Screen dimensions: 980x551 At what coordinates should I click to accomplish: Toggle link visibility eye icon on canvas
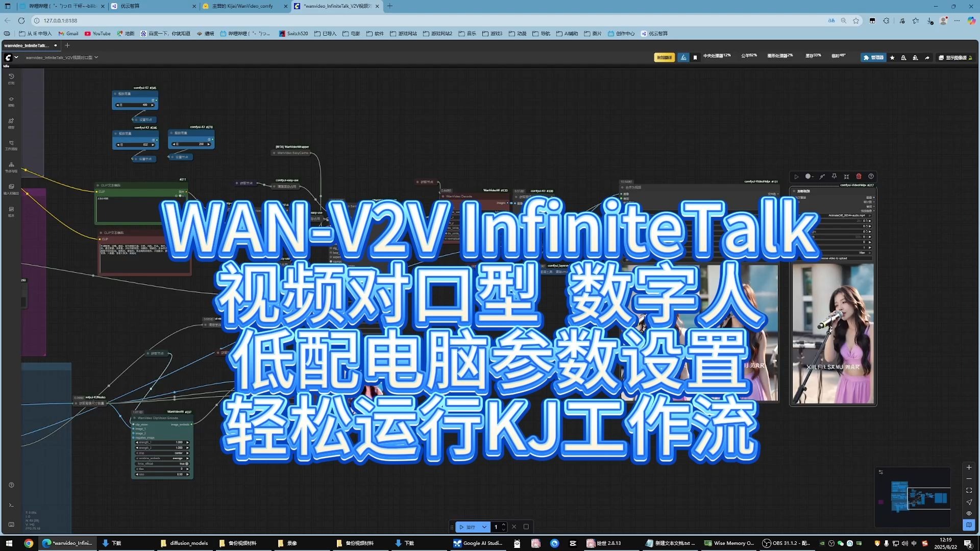969,513
